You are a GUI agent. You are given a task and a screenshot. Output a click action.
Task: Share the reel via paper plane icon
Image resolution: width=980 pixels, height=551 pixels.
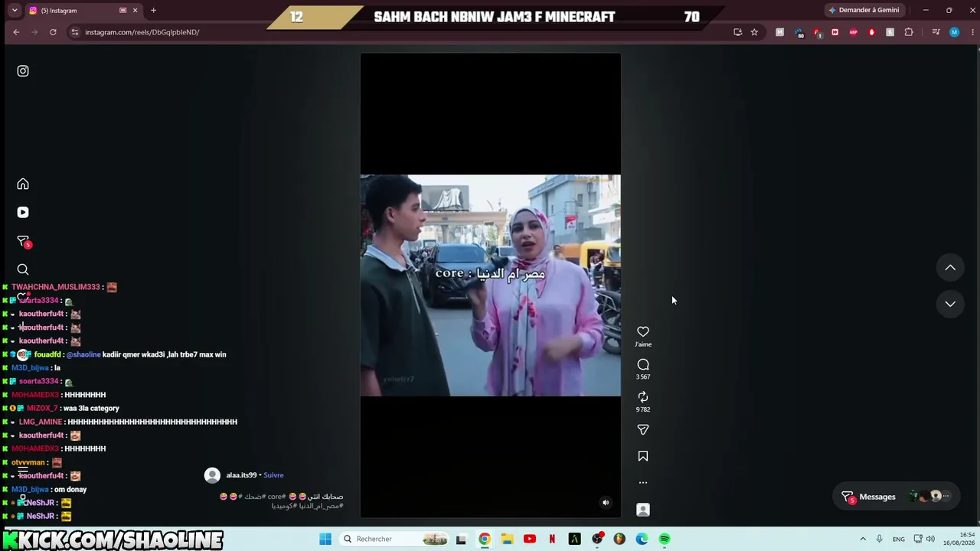tap(643, 430)
